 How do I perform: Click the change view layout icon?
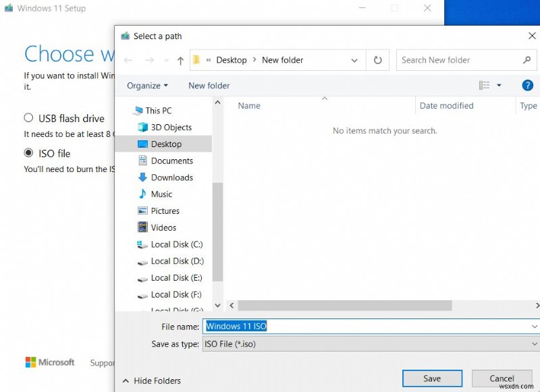tap(486, 85)
